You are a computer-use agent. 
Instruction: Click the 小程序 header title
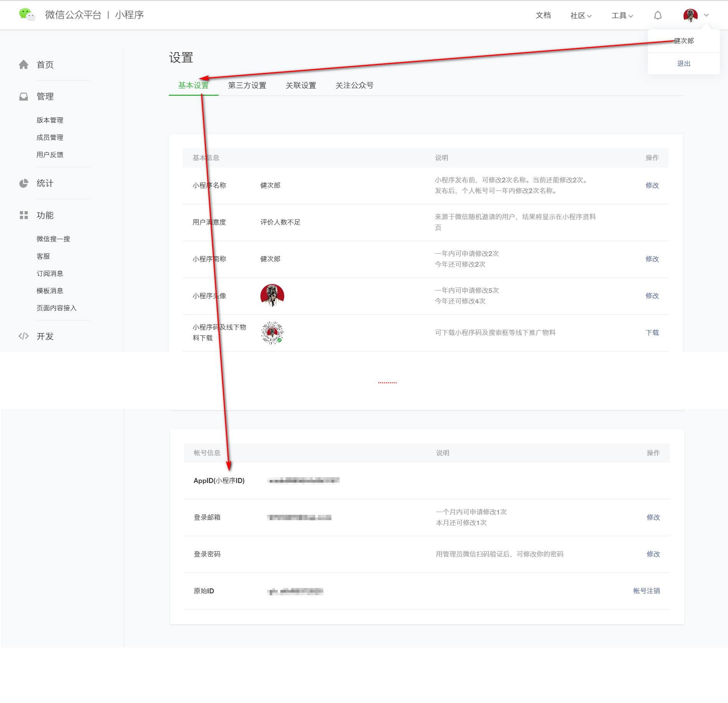point(129,15)
